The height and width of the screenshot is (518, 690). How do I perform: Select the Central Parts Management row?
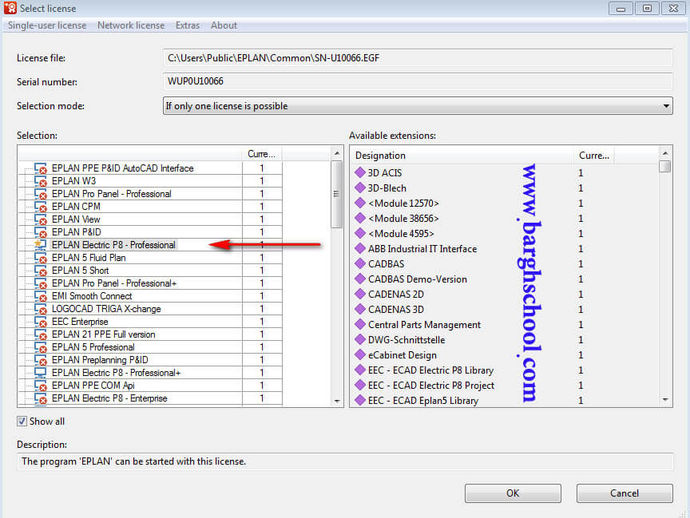point(506,325)
